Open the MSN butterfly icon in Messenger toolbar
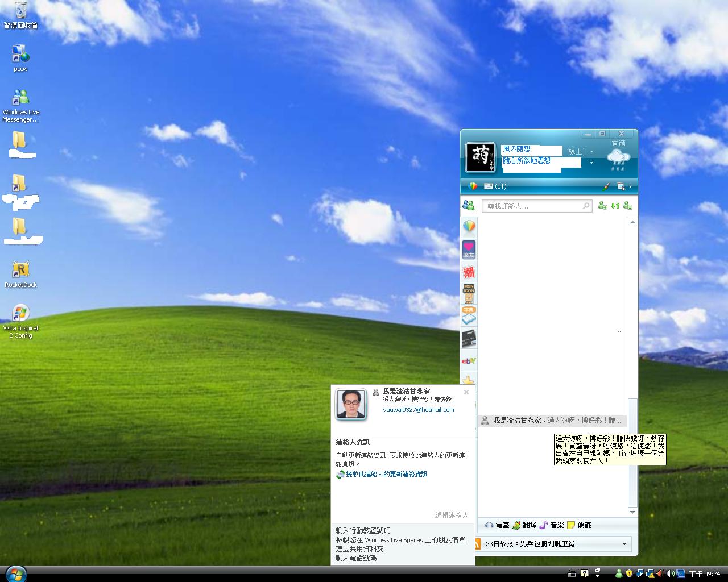 tap(472, 186)
